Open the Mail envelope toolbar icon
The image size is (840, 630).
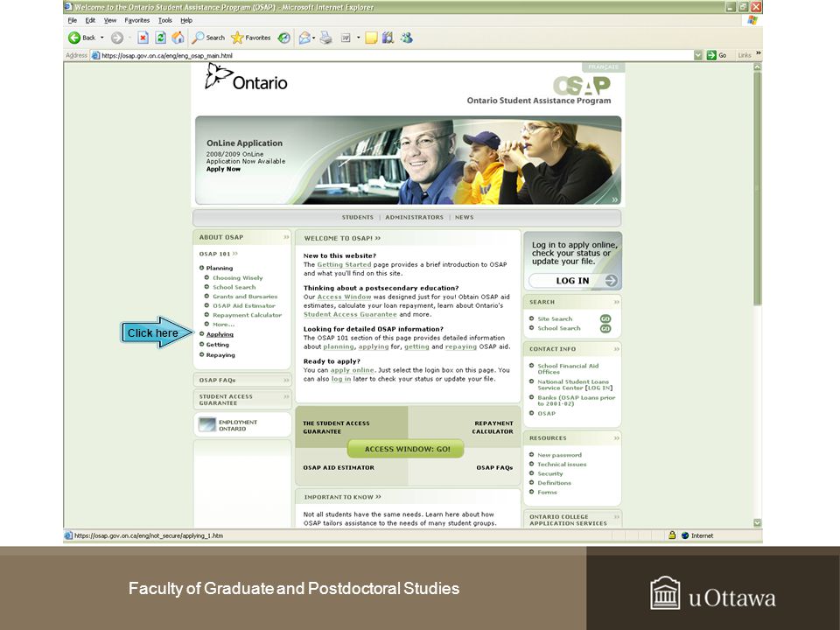304,38
